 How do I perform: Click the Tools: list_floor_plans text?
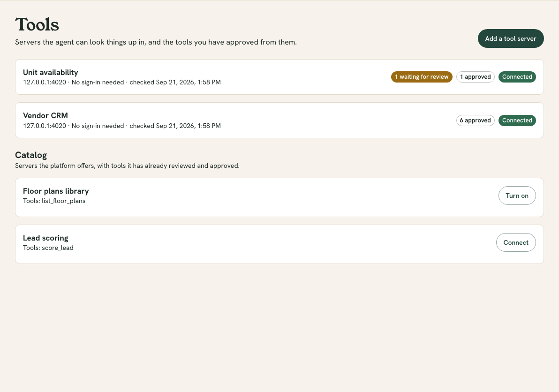click(54, 201)
